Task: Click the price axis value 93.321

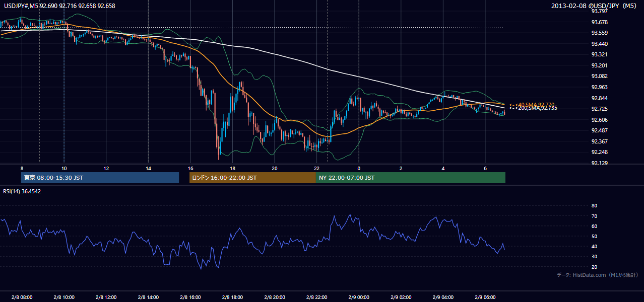Action: coord(599,54)
